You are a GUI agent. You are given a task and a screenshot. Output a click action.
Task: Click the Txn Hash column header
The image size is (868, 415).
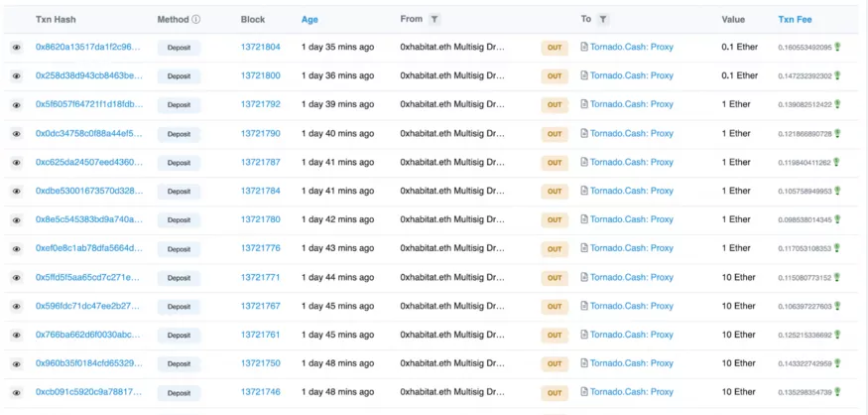tap(56, 20)
